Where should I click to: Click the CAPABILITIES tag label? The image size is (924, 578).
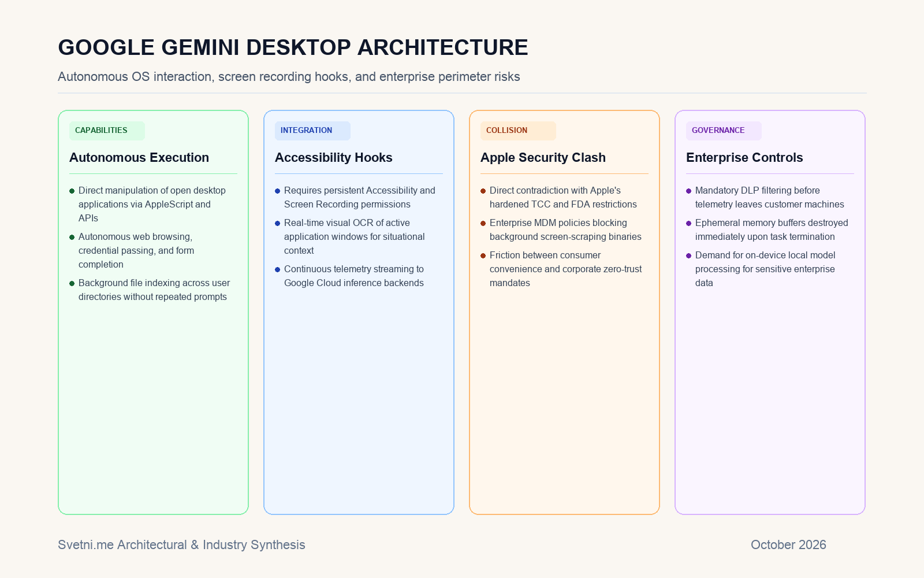pos(107,131)
